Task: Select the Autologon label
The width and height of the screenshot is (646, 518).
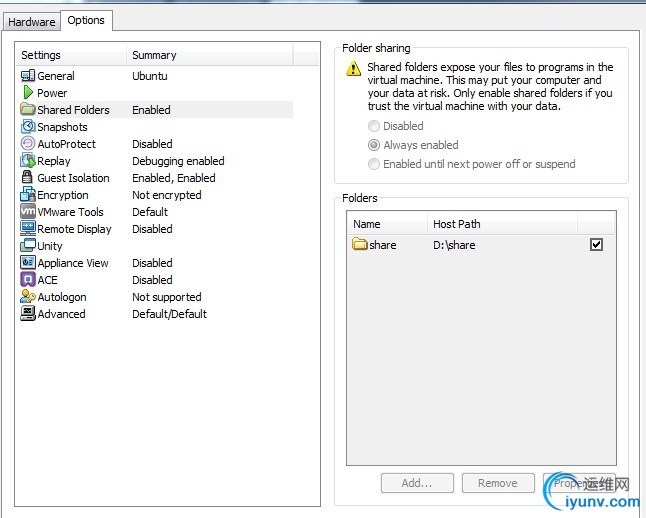Action: tap(62, 297)
